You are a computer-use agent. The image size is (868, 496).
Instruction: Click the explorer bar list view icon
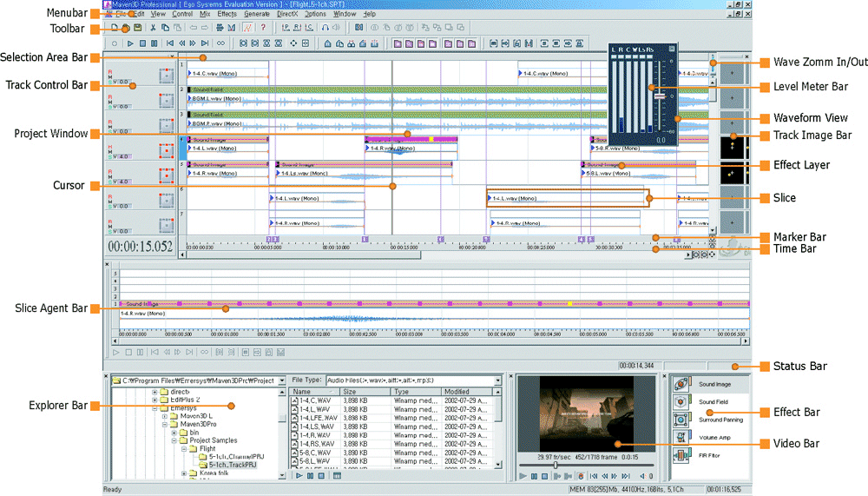pos(337,475)
